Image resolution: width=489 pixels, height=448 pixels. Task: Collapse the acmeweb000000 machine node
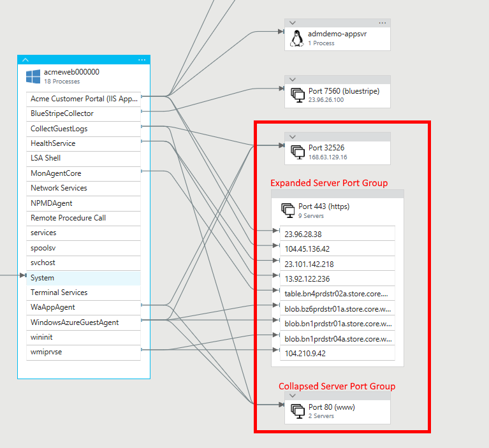[26, 60]
